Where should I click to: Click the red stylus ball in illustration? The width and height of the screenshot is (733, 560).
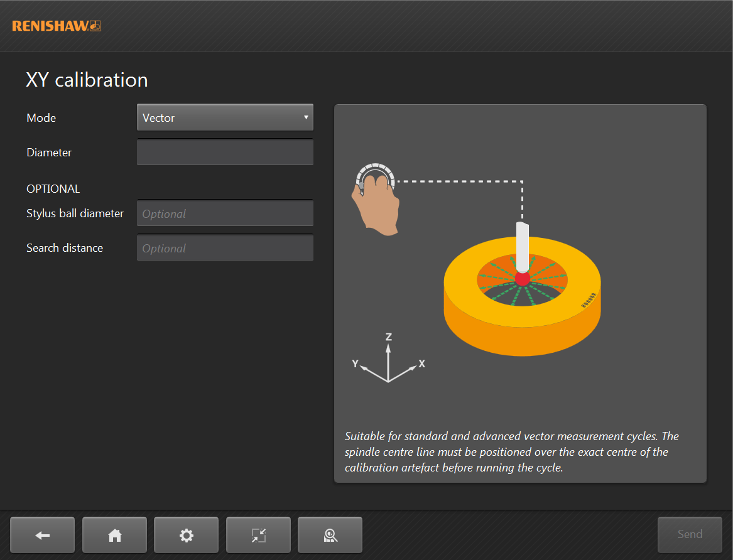coord(522,279)
